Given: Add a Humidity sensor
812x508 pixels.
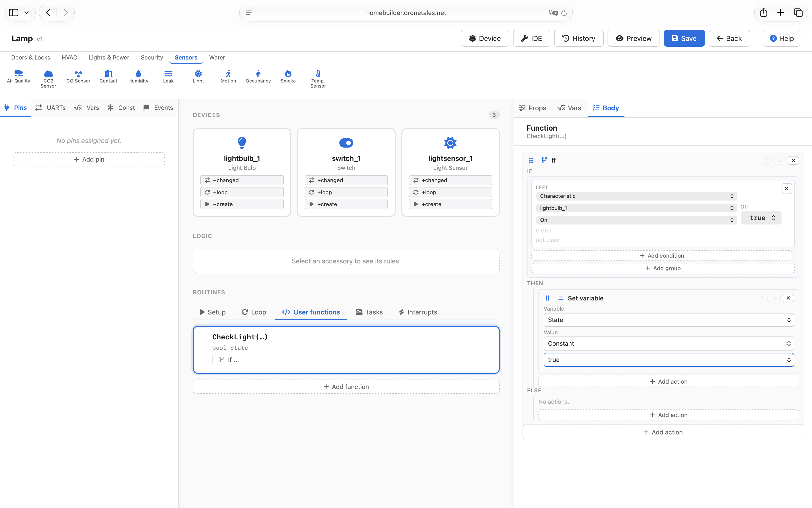Looking at the screenshot, I should (x=138, y=77).
